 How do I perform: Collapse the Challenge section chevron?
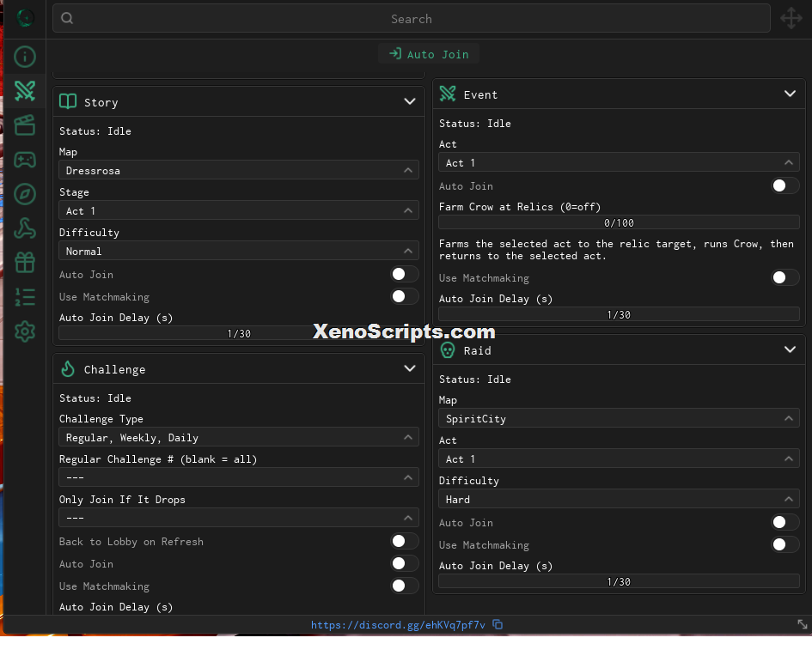point(410,368)
